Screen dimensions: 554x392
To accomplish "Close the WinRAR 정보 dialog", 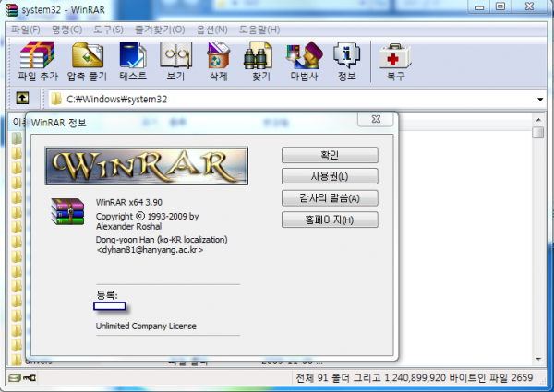I will pos(376,119).
